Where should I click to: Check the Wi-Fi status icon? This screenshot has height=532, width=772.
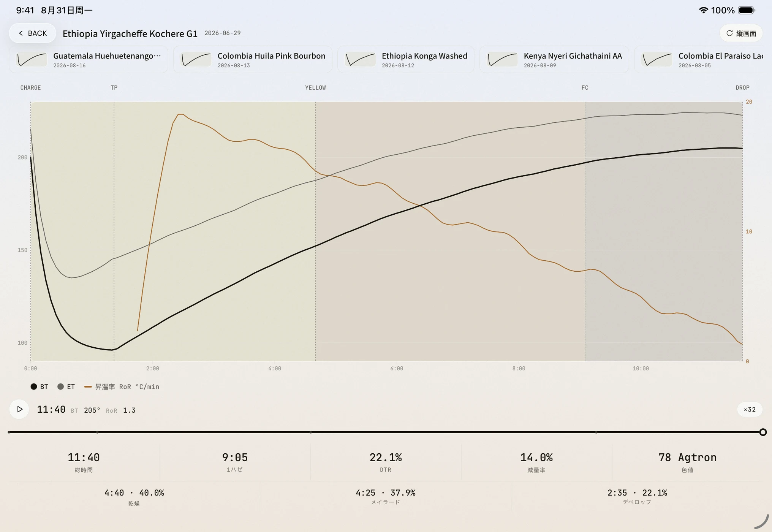pyautogui.click(x=703, y=10)
